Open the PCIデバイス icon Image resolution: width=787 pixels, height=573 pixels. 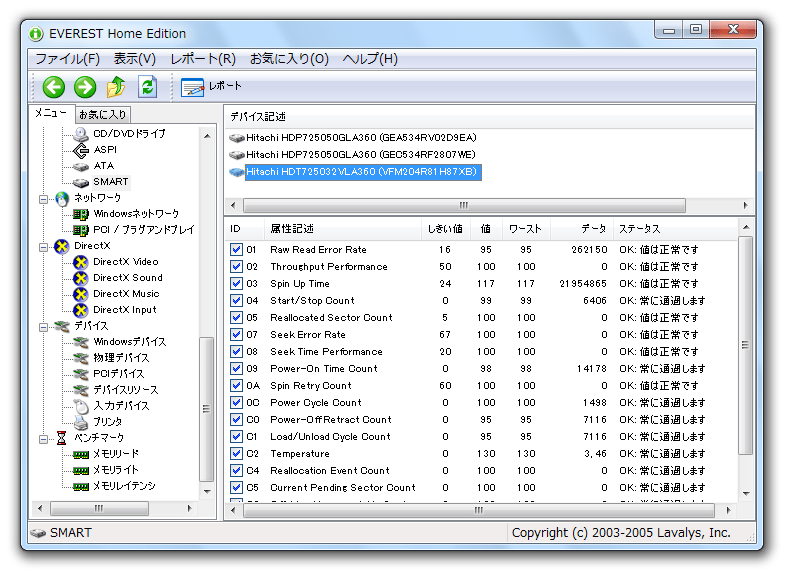pyautogui.click(x=81, y=375)
